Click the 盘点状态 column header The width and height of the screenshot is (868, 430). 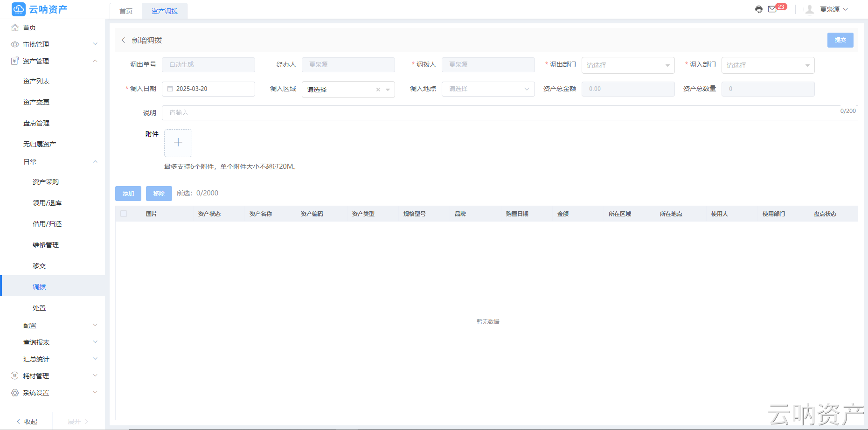(825, 214)
